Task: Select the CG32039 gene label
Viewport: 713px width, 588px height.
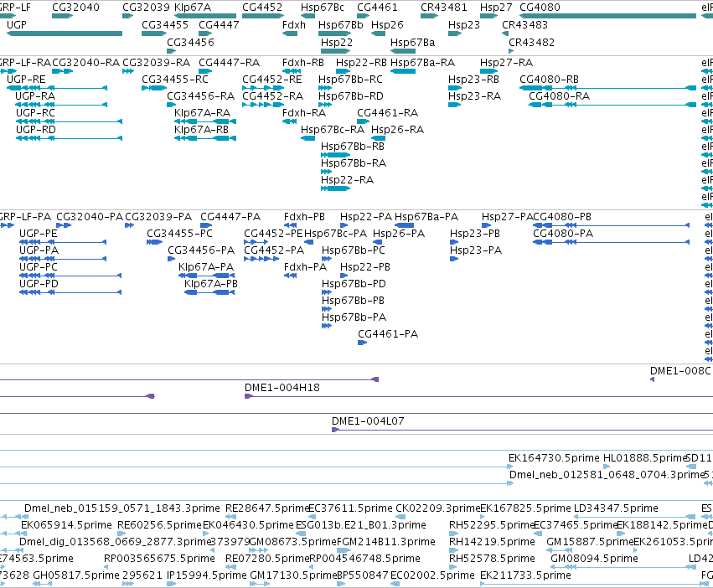Action: coord(146,8)
